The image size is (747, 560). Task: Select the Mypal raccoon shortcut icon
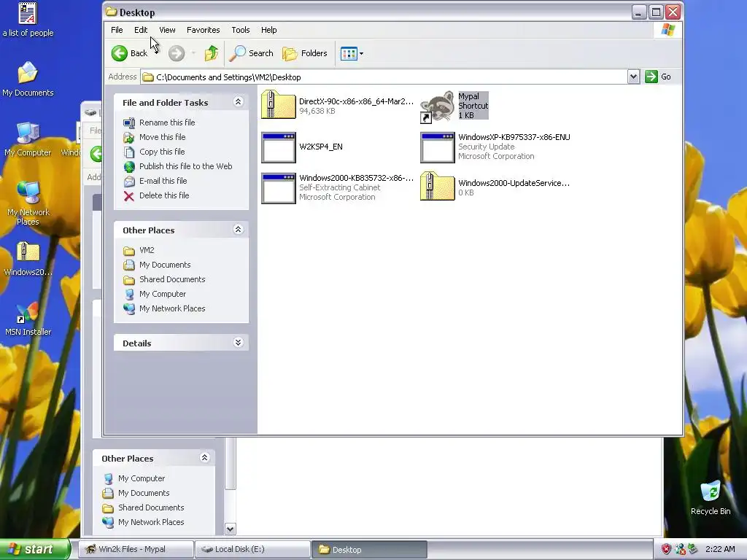click(x=438, y=106)
